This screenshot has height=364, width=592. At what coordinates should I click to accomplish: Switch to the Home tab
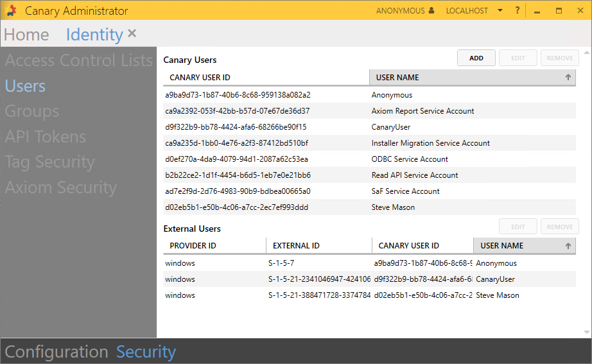(26, 35)
